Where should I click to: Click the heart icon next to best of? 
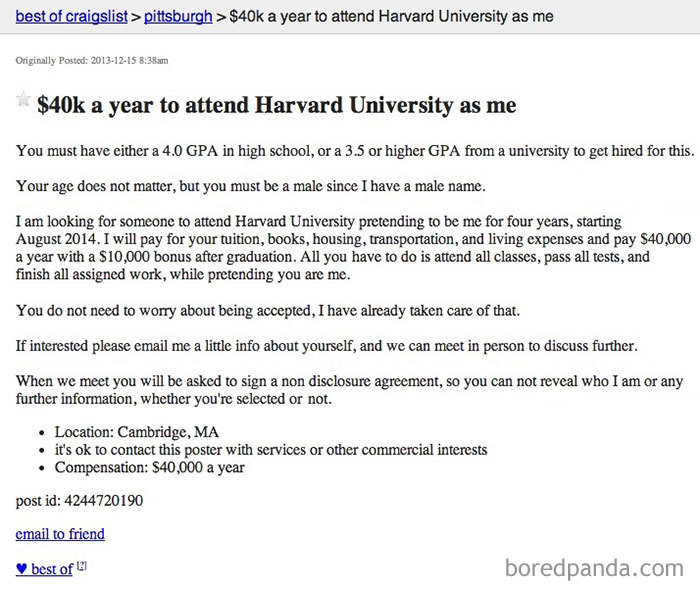(x=21, y=569)
